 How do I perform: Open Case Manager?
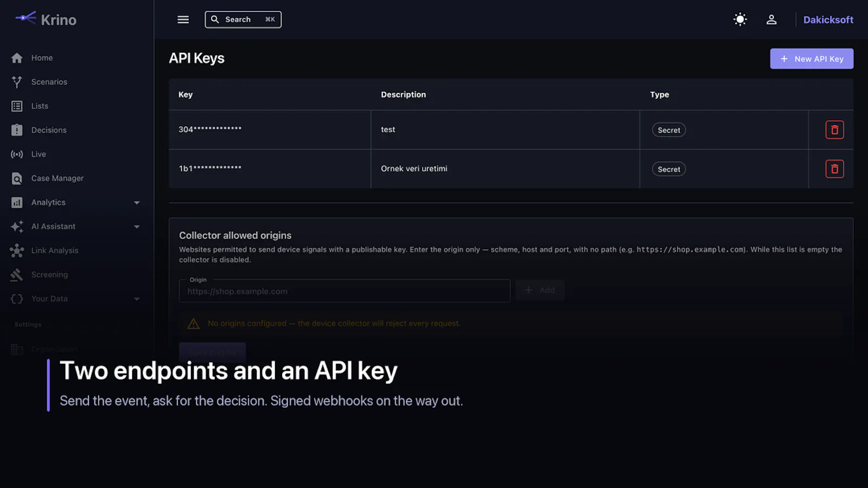point(58,178)
